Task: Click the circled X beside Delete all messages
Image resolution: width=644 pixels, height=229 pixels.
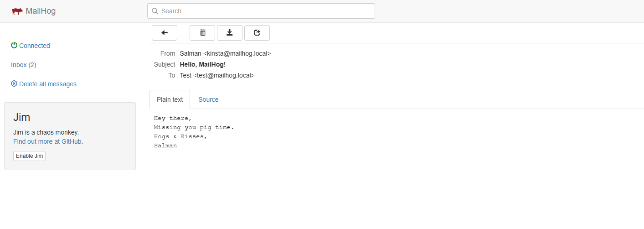Action: 14,84
